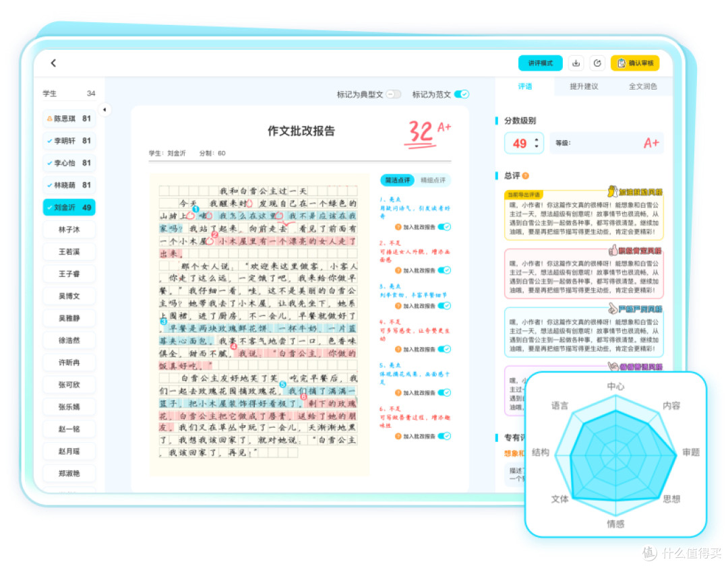Click the score input field showing 49

click(x=524, y=143)
